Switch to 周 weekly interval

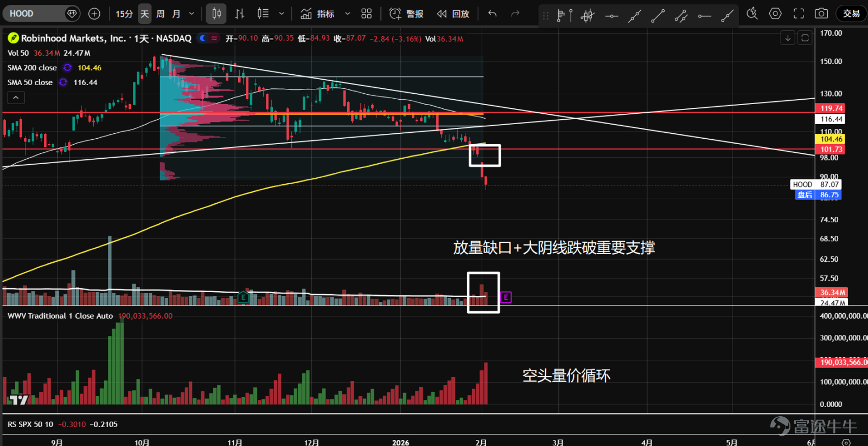161,14
